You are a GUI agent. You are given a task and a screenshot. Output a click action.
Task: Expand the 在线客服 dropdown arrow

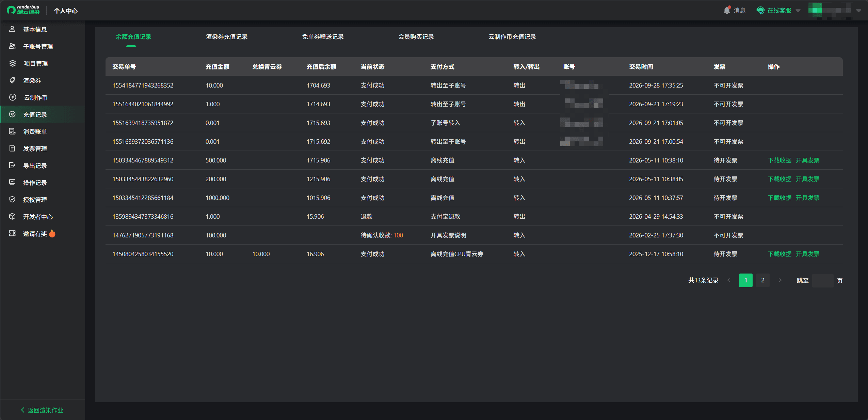tap(798, 11)
